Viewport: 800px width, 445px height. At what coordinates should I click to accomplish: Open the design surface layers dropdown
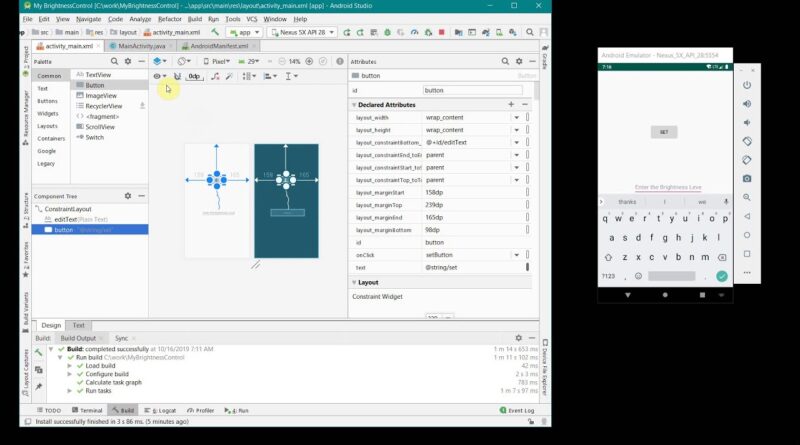[x=160, y=61]
